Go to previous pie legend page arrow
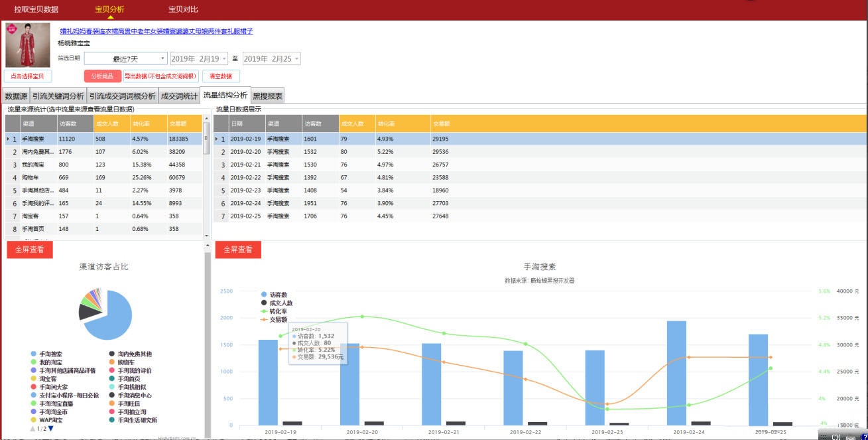868x440 pixels. click(33, 429)
